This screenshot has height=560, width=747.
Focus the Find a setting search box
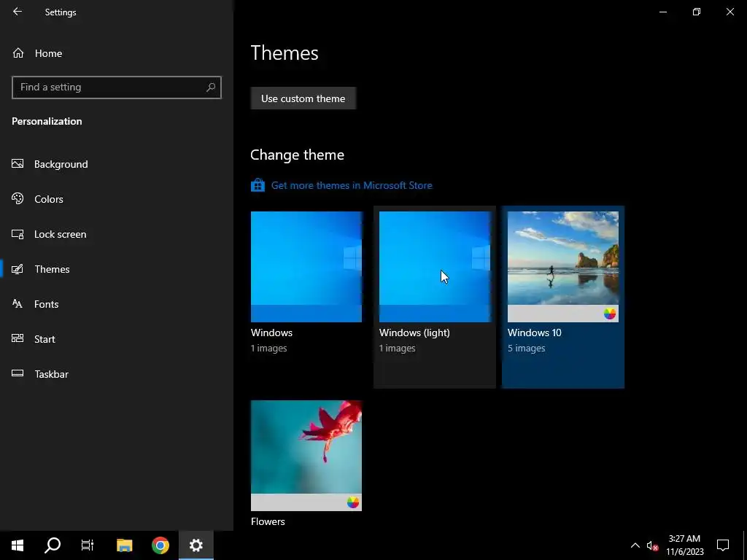tap(117, 87)
